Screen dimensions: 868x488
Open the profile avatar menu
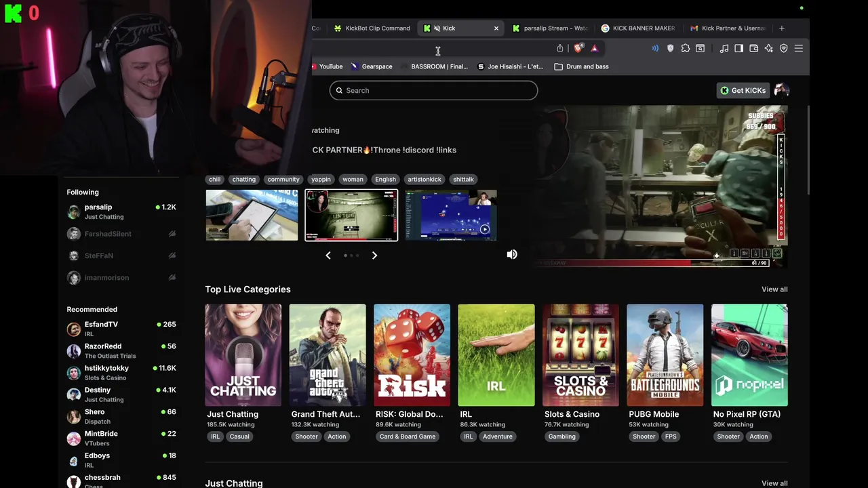tap(782, 90)
